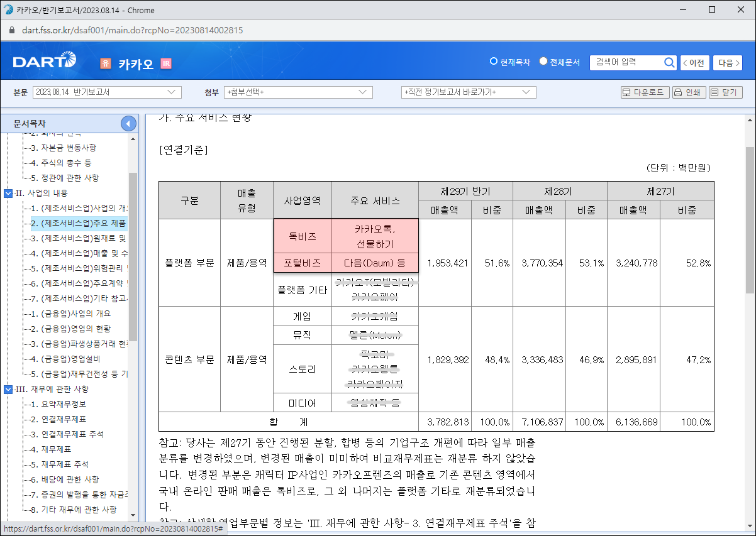The image size is (756, 536).
Task: Open 4. (금융업)영업설비 item
Action: 67,359
